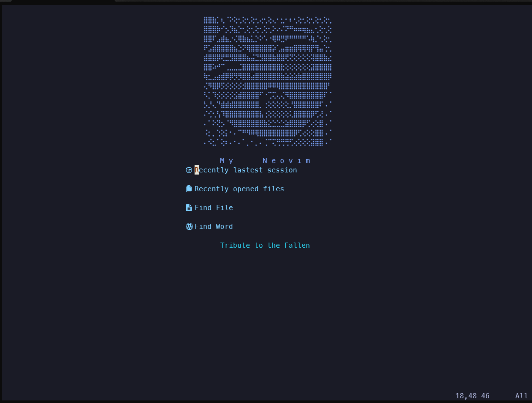
Task: Click the restore session icon
Action: (189, 170)
